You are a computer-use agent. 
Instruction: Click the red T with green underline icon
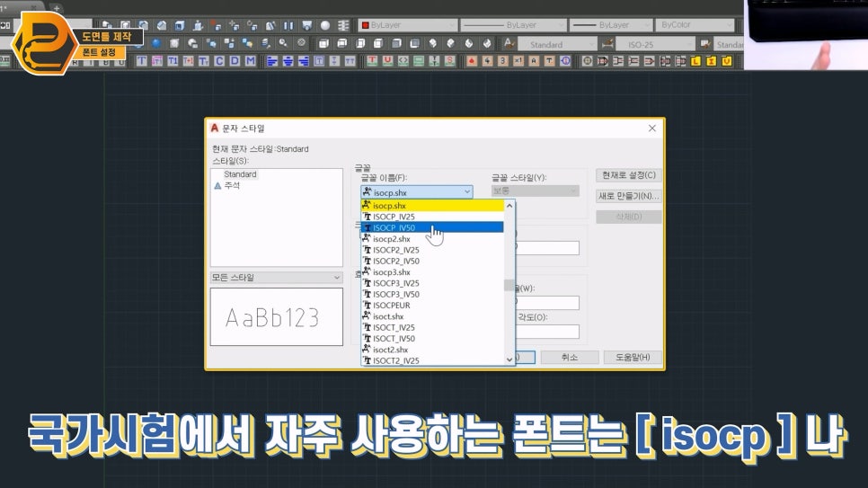pyautogui.click(x=372, y=61)
